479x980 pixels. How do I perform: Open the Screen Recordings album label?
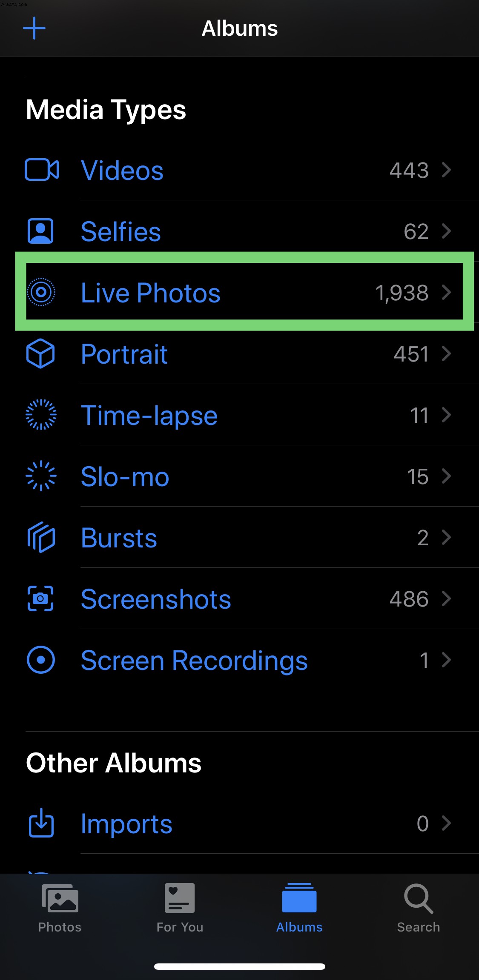click(x=194, y=661)
